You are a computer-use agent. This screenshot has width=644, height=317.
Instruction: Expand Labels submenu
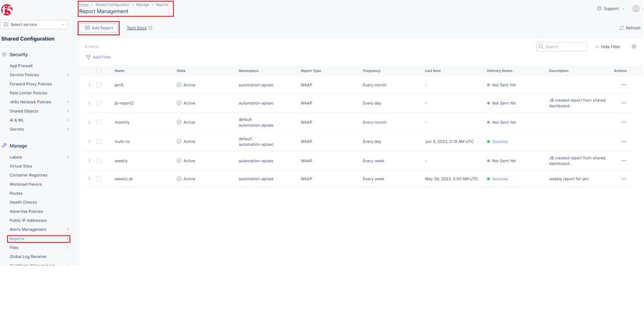click(x=39, y=157)
